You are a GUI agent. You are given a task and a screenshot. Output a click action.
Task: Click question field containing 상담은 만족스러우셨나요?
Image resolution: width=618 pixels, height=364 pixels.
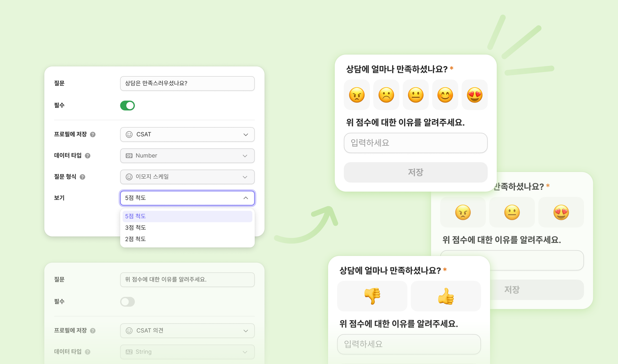point(187,83)
